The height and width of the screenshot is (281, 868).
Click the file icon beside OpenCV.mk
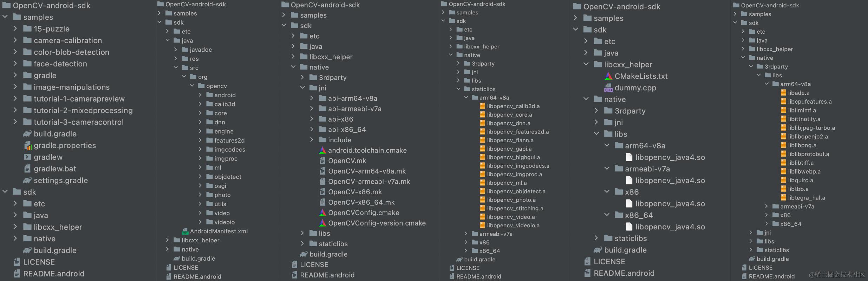(322, 161)
